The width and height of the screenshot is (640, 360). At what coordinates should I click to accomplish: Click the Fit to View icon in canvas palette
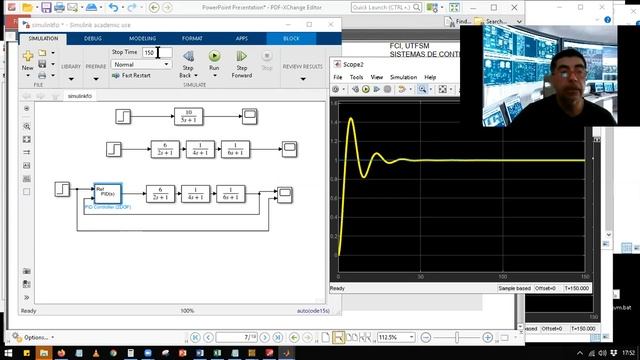[27, 140]
